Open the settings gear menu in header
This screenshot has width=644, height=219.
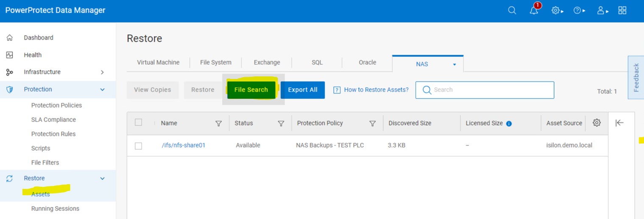557,11
